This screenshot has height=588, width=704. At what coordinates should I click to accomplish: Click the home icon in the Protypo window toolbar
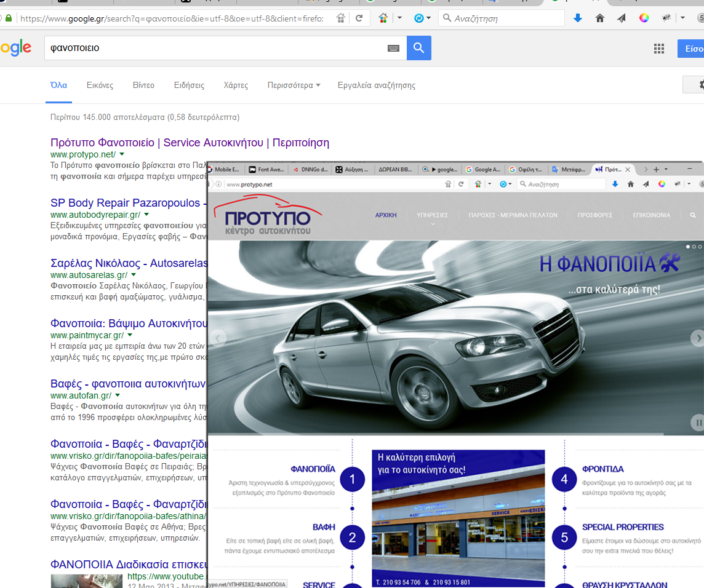pyautogui.click(x=630, y=184)
